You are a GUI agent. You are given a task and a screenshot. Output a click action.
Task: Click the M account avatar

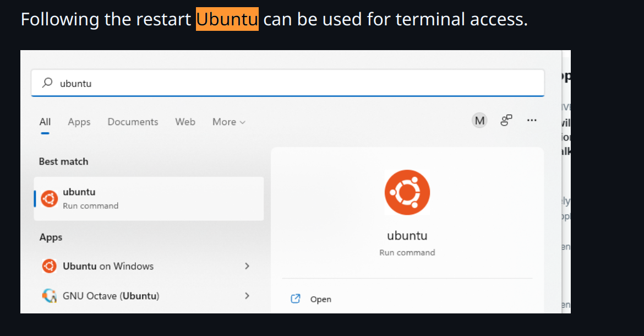(x=479, y=120)
